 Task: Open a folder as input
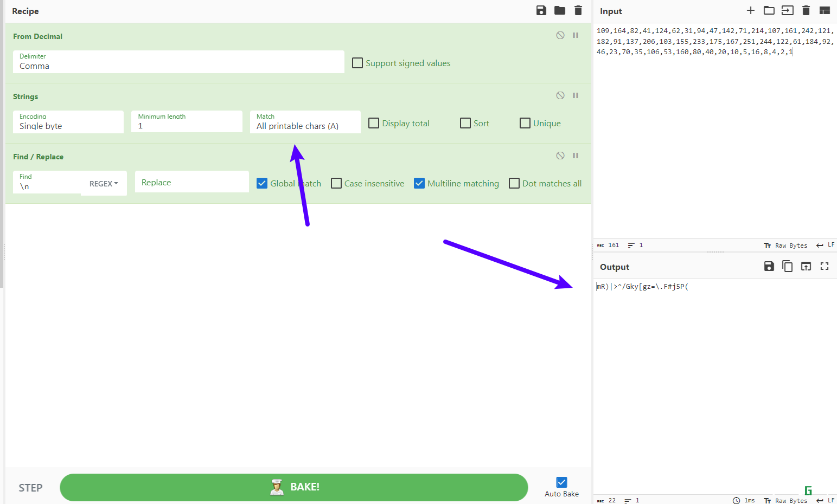(769, 10)
